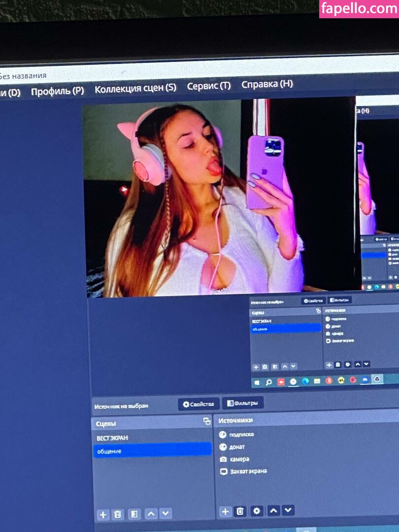Open the main Фильтры button
The image size is (399, 532).
243,403
